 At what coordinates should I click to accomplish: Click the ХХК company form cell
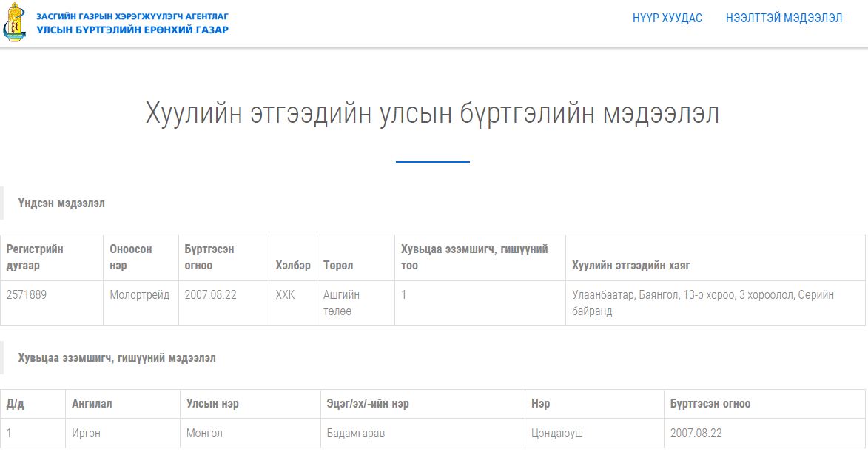point(285,294)
